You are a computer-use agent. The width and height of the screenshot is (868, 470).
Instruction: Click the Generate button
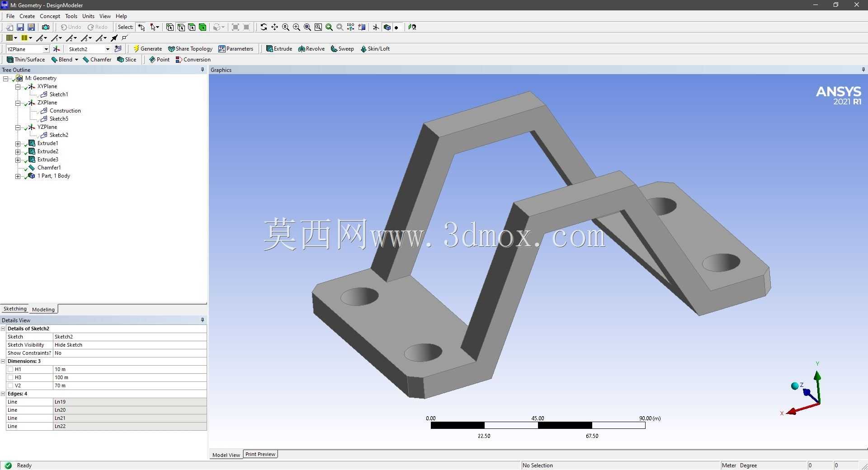(147, 49)
